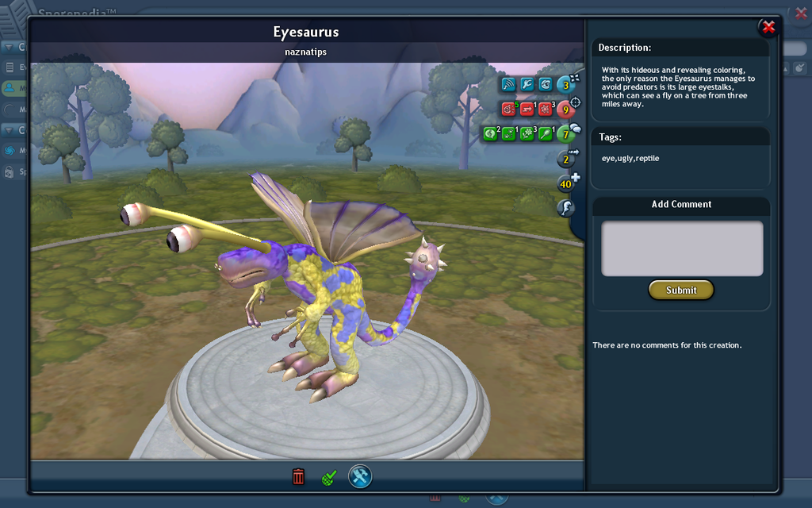Viewport: 812px width, 508px height.
Task: Click the green flower charm ability icon
Action: click(x=527, y=133)
